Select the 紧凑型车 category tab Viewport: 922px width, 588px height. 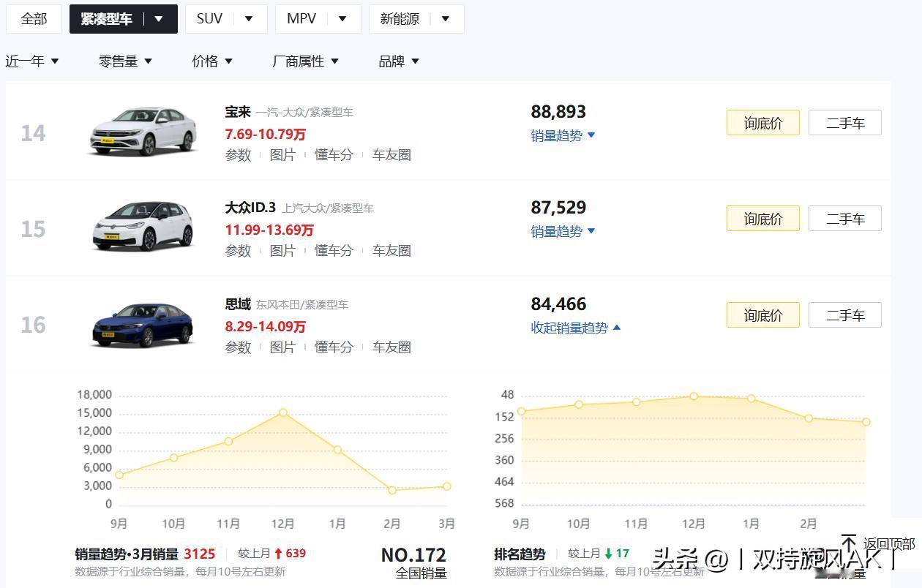click(x=107, y=19)
